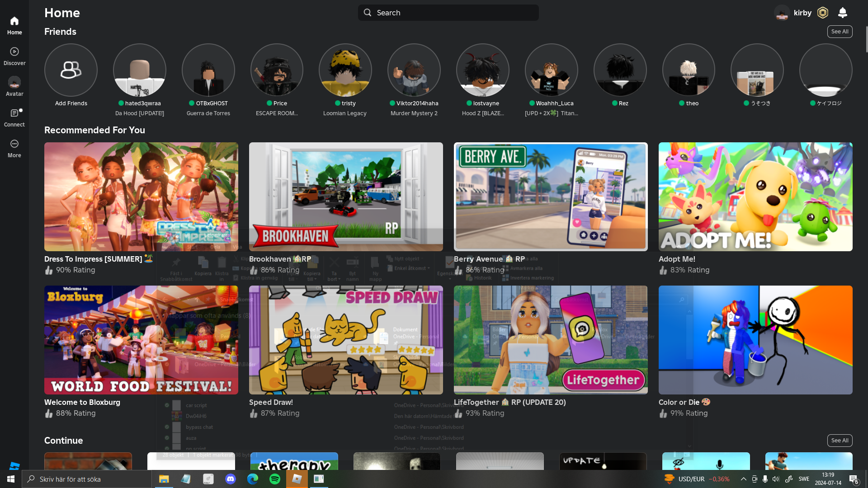Click the Windows Start button
The height and width of the screenshot is (488, 868).
point(11,479)
